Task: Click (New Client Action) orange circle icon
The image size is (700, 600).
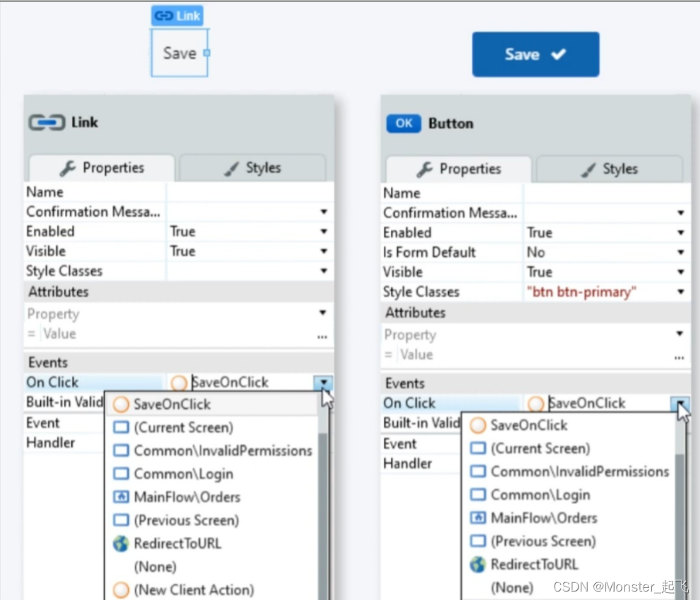Action: click(121, 589)
